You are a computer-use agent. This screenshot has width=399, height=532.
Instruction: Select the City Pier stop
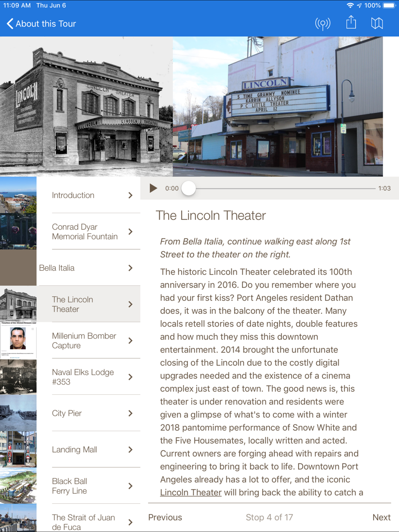[70, 413]
